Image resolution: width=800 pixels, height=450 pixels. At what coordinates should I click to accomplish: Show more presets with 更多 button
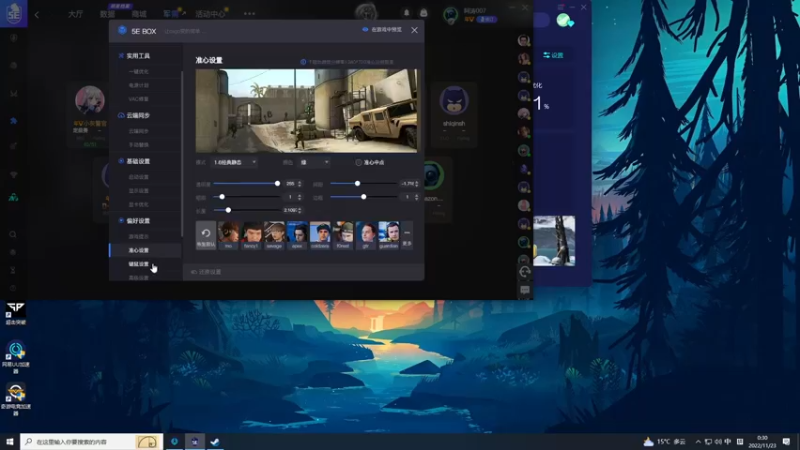(x=407, y=235)
